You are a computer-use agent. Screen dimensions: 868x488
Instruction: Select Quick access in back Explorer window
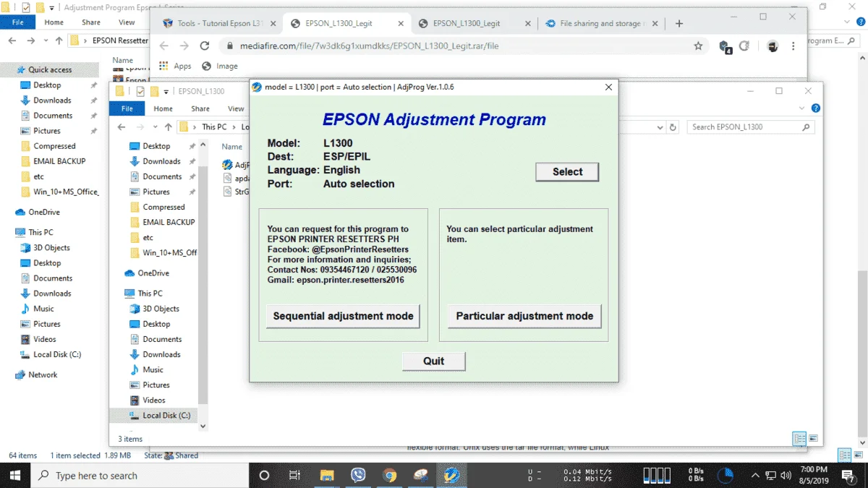tap(50, 69)
